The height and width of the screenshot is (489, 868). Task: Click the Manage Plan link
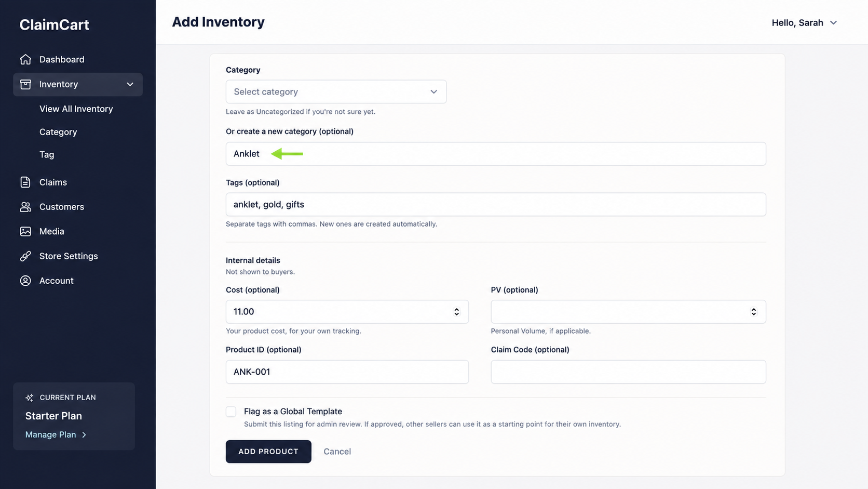pyautogui.click(x=56, y=434)
